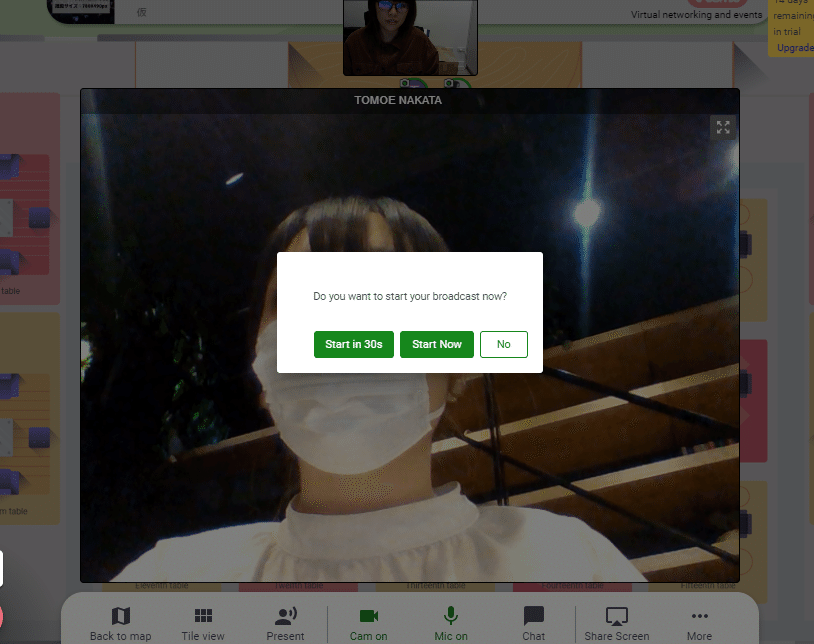The height and width of the screenshot is (644, 814).
Task: Click the broadcast question text in dialog
Action: (410, 296)
